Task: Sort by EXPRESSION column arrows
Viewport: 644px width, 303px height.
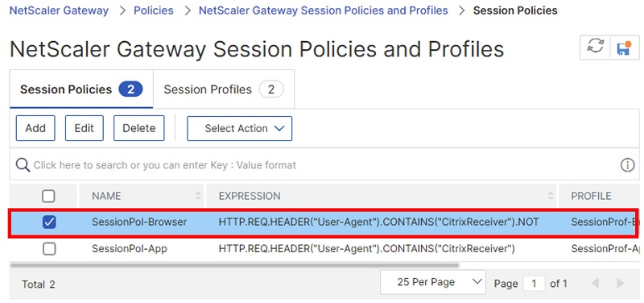Action: [551, 196]
